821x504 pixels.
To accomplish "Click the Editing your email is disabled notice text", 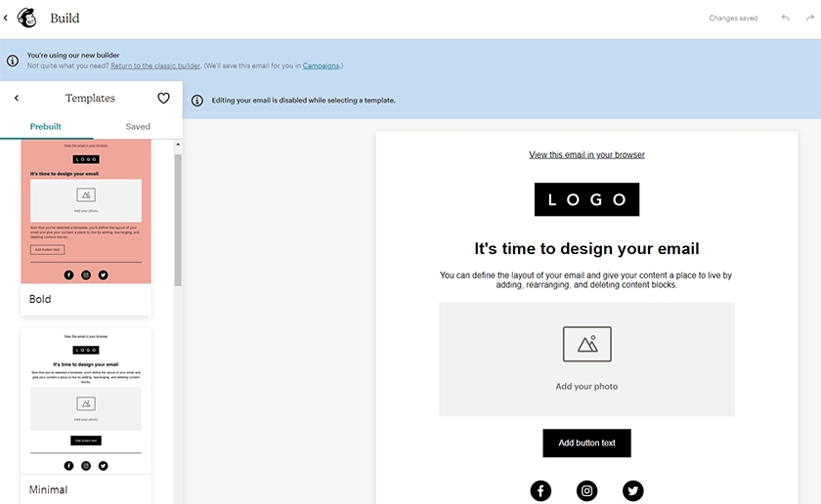I will tap(303, 101).
